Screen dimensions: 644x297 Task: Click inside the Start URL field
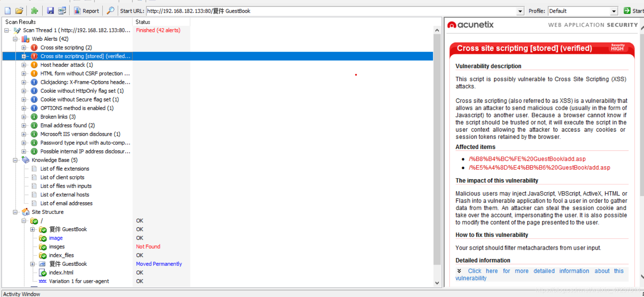click(331, 11)
